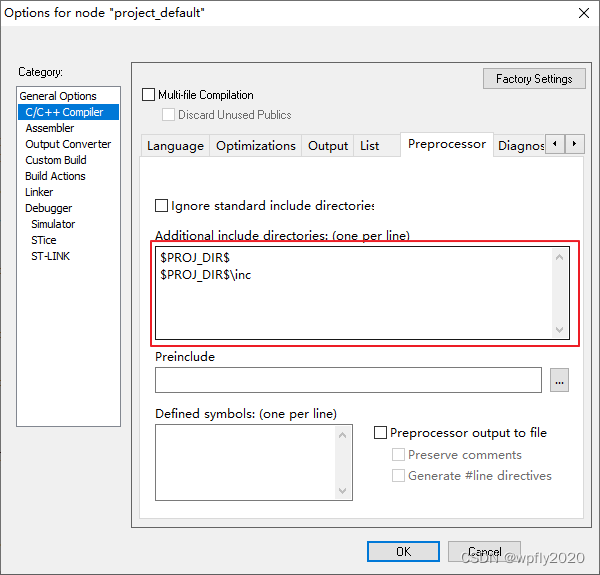Open ST-LINK debugger settings

point(51,256)
